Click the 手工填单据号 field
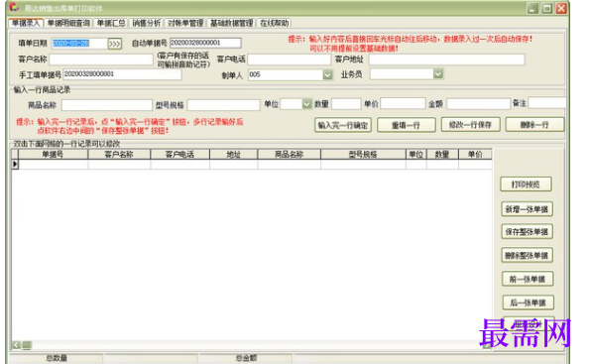The width and height of the screenshot is (590, 364). click(x=122, y=74)
